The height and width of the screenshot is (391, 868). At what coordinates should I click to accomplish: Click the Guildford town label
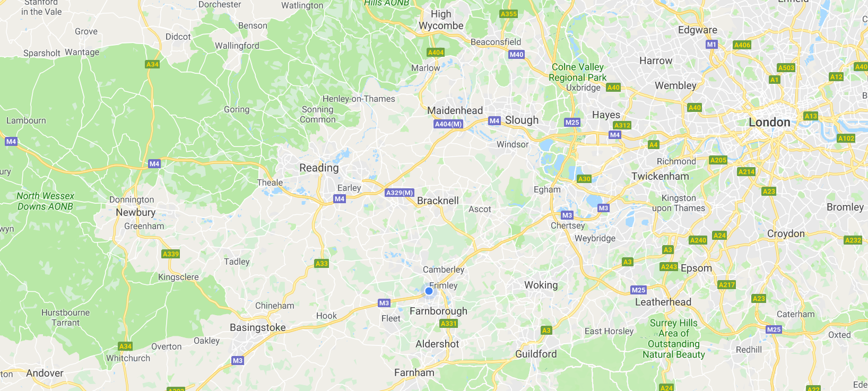tap(536, 354)
